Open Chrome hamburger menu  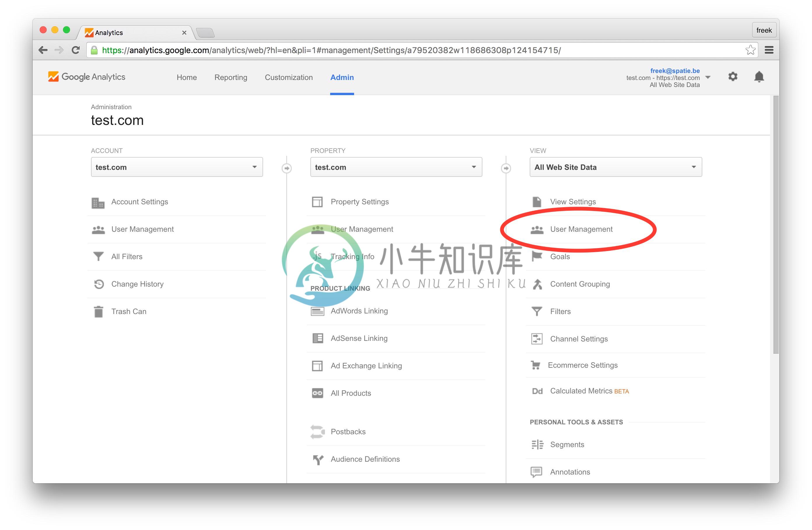pos(769,50)
